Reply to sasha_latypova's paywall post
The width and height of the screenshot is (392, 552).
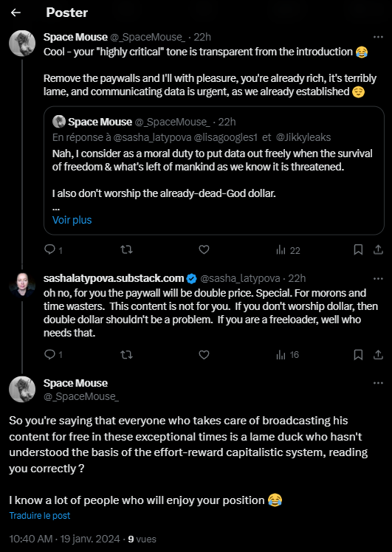[53, 354]
